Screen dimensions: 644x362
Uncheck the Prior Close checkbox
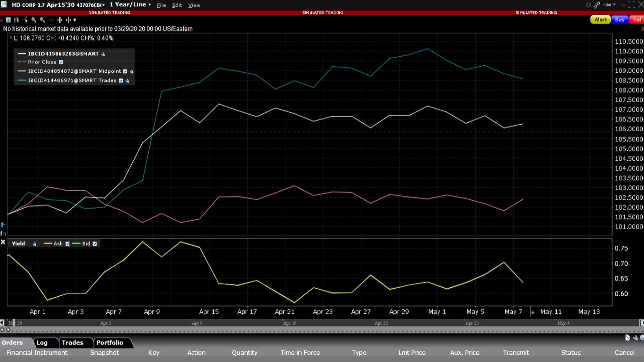point(61,62)
